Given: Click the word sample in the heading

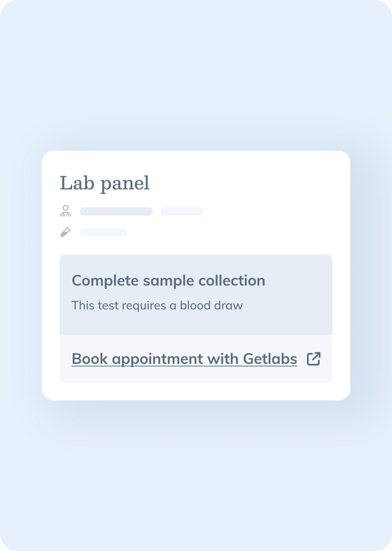Looking at the screenshot, I should [x=169, y=281].
